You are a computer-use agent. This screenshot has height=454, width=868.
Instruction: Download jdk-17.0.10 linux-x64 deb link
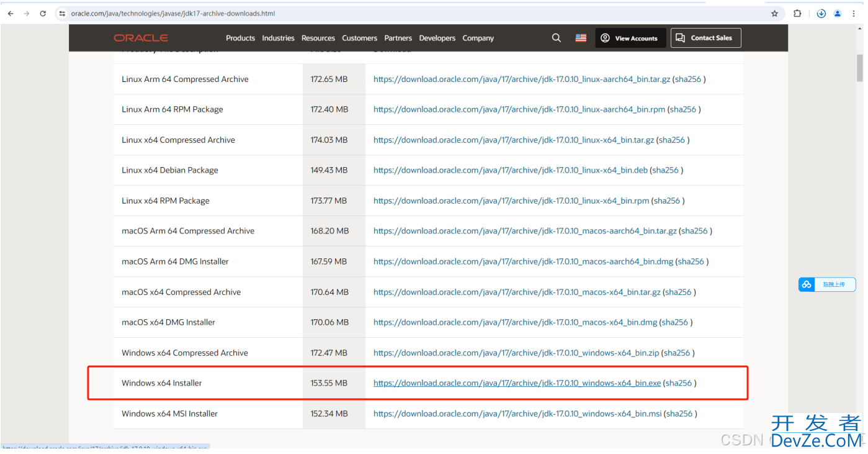tap(511, 170)
